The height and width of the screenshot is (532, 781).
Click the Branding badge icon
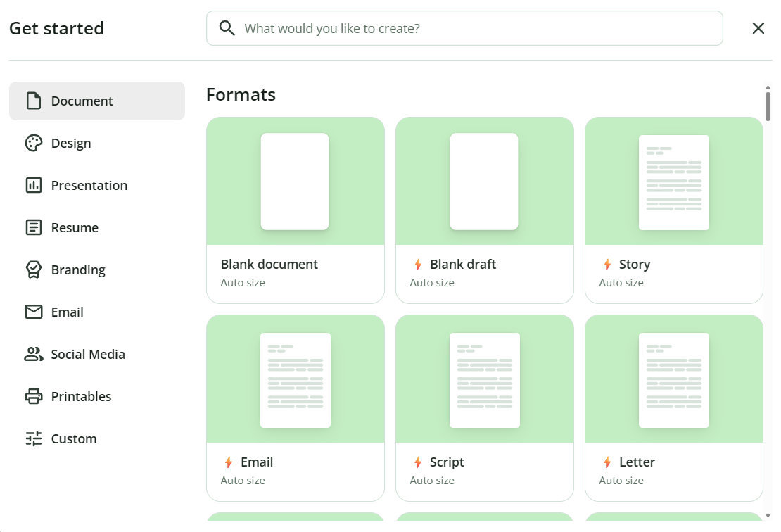(x=33, y=270)
